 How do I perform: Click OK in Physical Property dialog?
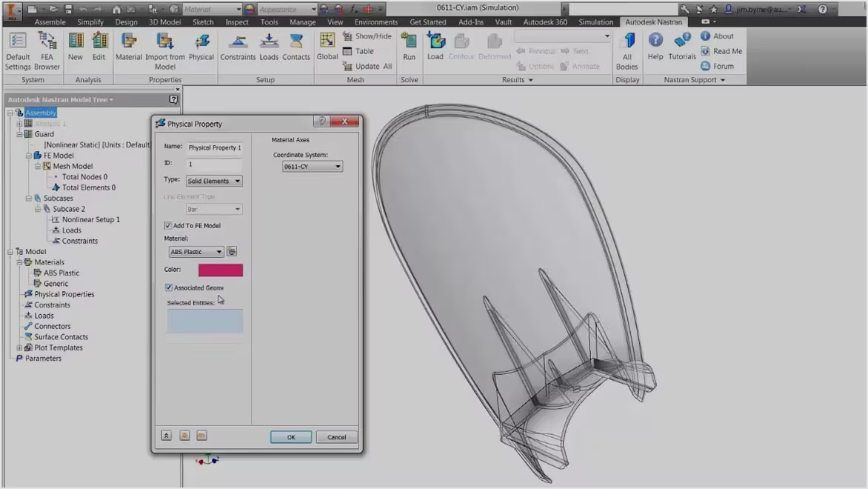click(291, 437)
